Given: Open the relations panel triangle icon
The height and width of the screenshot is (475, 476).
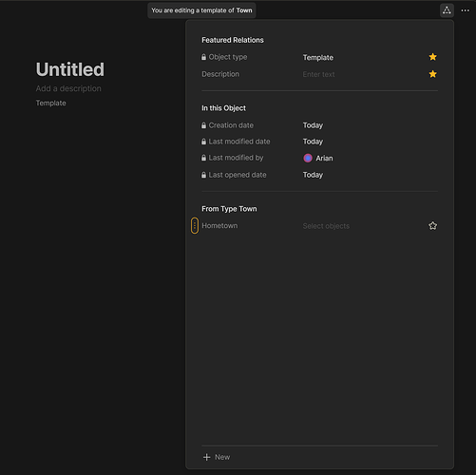Looking at the screenshot, I should click(447, 10).
